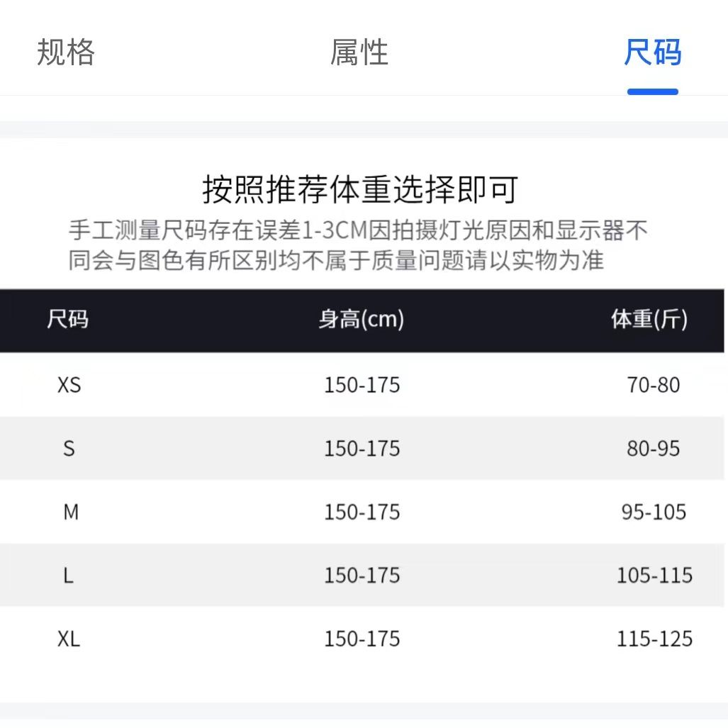Click the 70-80 weight value
Screen dimensions: 728x728
(x=653, y=385)
